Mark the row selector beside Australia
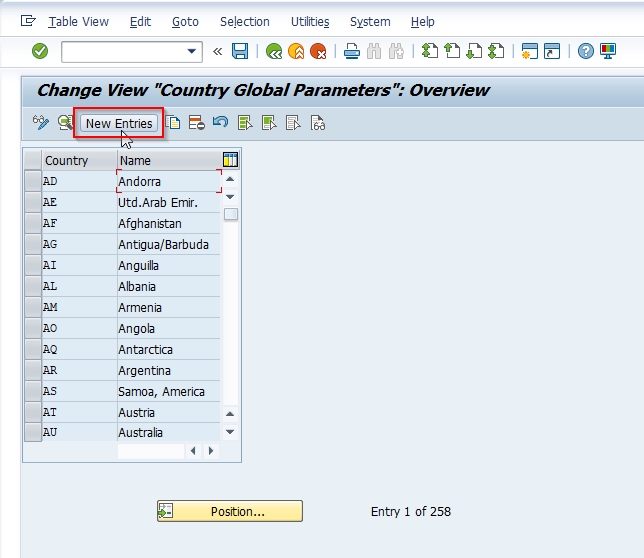This screenshot has height=558, width=644. 32,433
